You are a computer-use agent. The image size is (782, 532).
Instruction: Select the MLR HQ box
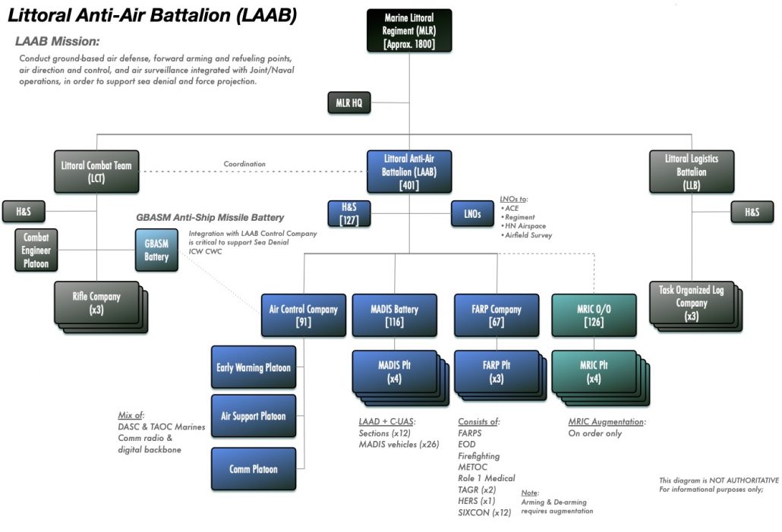(x=349, y=102)
